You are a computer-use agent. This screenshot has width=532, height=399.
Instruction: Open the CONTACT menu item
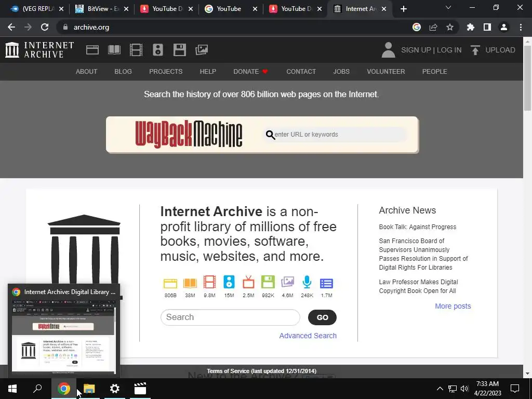pyautogui.click(x=301, y=72)
